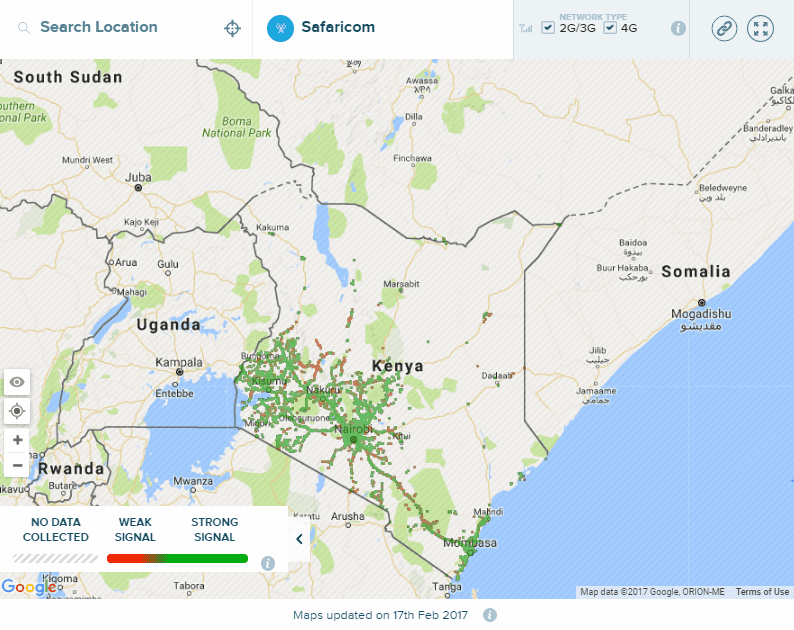
Task: Enter fullscreen with expand icon
Action: pyautogui.click(x=760, y=28)
